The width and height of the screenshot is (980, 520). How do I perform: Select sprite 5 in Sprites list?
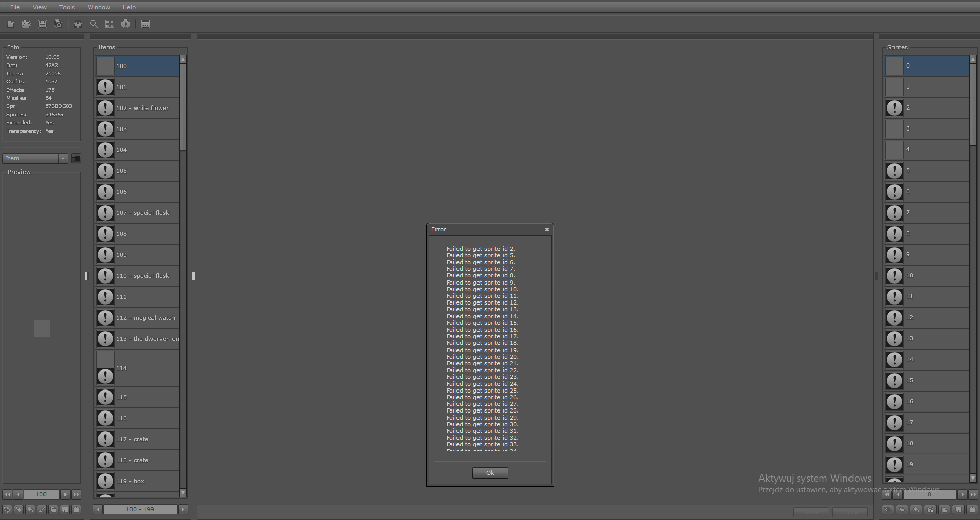click(x=927, y=171)
